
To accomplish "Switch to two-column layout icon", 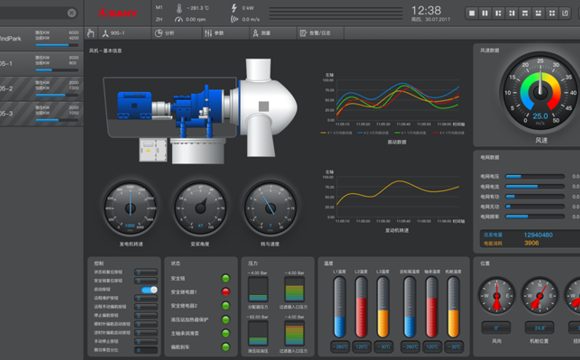I will 485,13.
